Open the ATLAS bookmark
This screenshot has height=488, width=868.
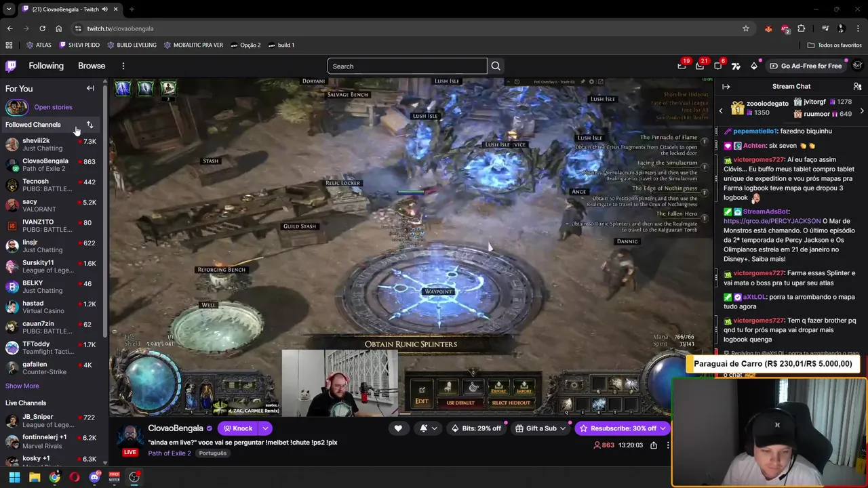pyautogui.click(x=39, y=45)
